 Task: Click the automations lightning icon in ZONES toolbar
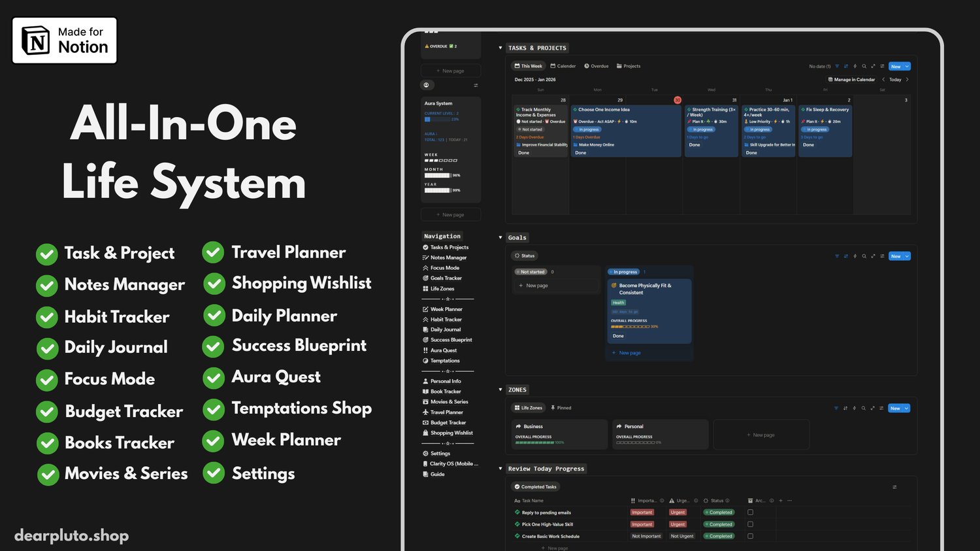coord(855,409)
